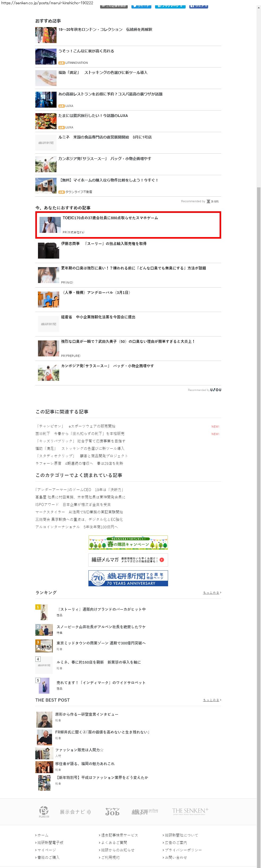The height and width of the screenshot is (868, 261).
Task: Click the X-lift recommendation logo
Action: tap(212, 201)
